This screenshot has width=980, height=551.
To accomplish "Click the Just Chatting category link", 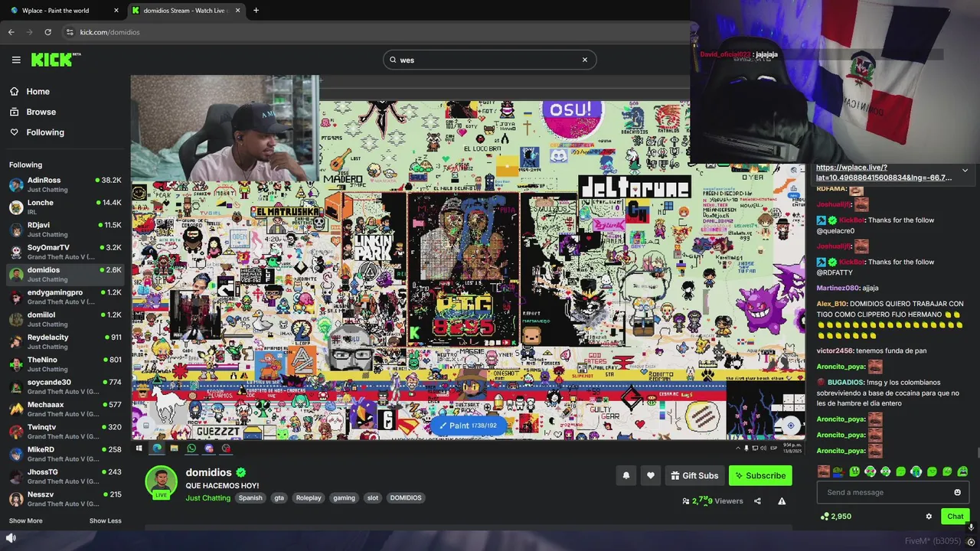I will (x=207, y=498).
